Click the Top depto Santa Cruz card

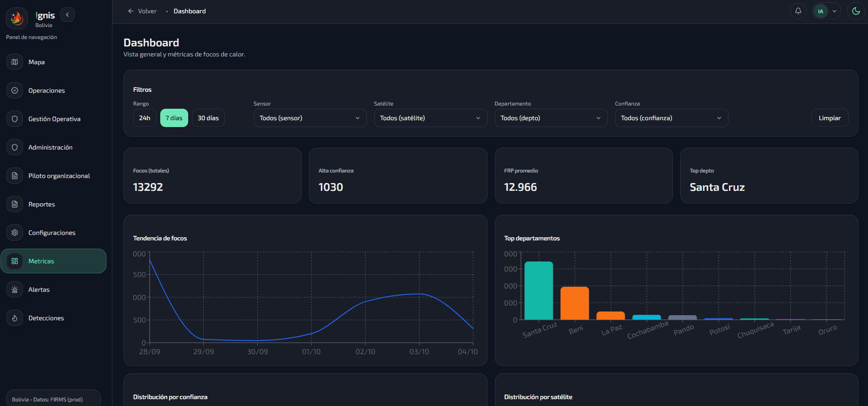click(769, 176)
